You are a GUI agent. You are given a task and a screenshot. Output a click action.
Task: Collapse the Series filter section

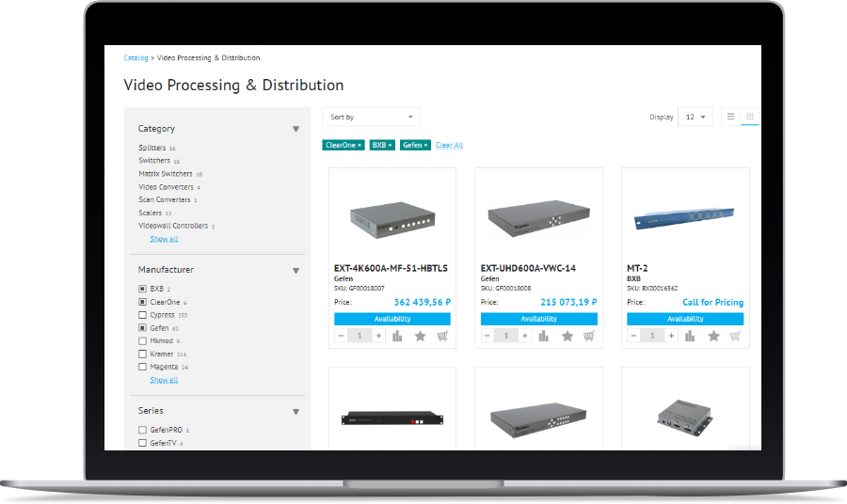pos(296,412)
